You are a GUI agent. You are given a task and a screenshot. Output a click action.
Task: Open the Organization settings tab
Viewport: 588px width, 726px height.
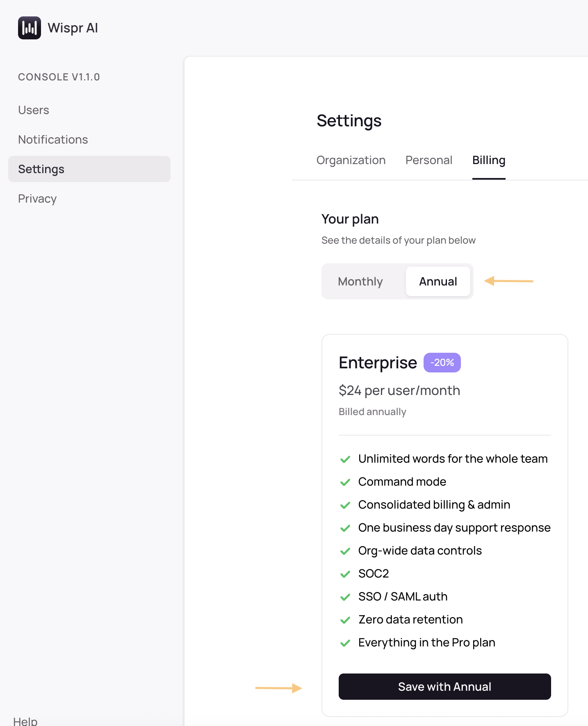coord(351,160)
